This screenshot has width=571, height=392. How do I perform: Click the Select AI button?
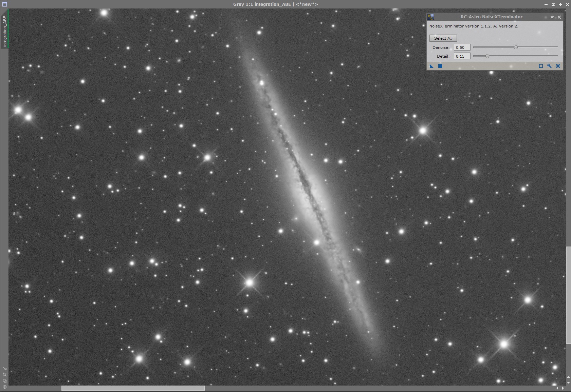pyautogui.click(x=443, y=38)
